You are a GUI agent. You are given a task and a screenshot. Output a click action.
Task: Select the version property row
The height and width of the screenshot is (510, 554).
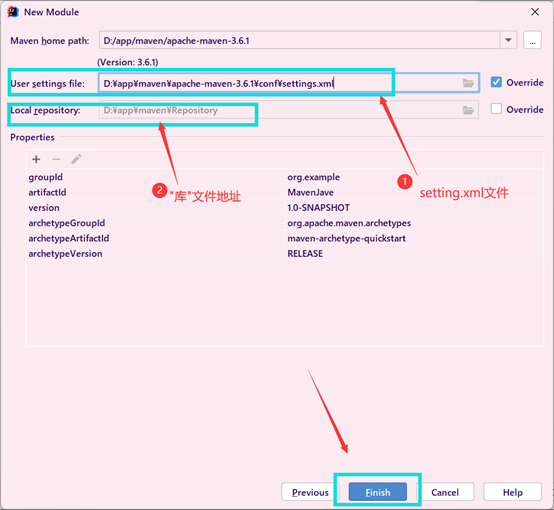click(x=284, y=207)
